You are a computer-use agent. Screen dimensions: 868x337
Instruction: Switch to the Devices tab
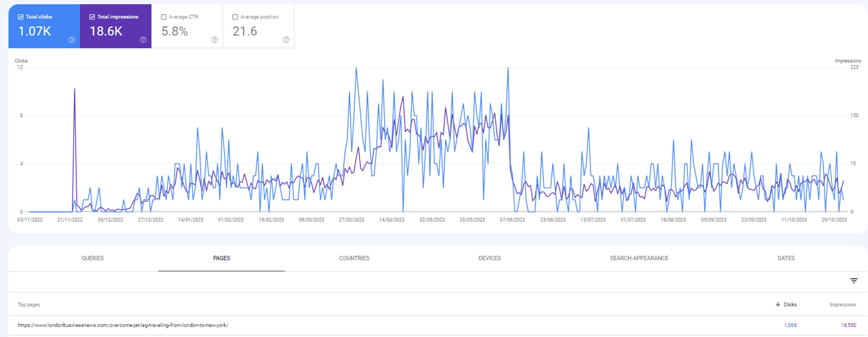tap(490, 258)
